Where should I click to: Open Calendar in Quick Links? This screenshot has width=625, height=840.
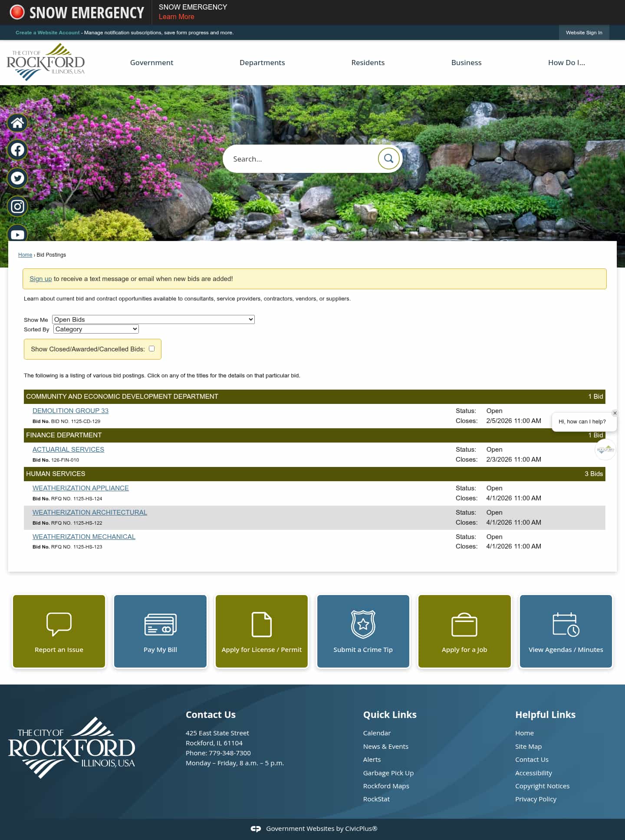coord(377,733)
